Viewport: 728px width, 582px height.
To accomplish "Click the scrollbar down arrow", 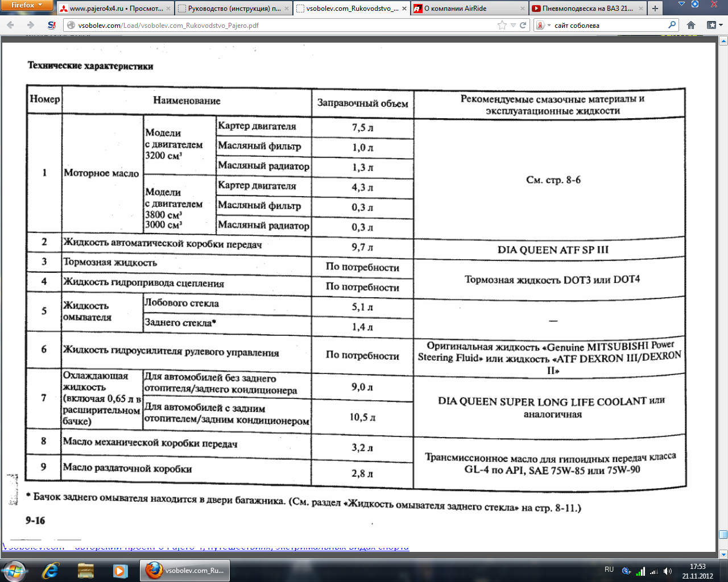I will (x=723, y=554).
